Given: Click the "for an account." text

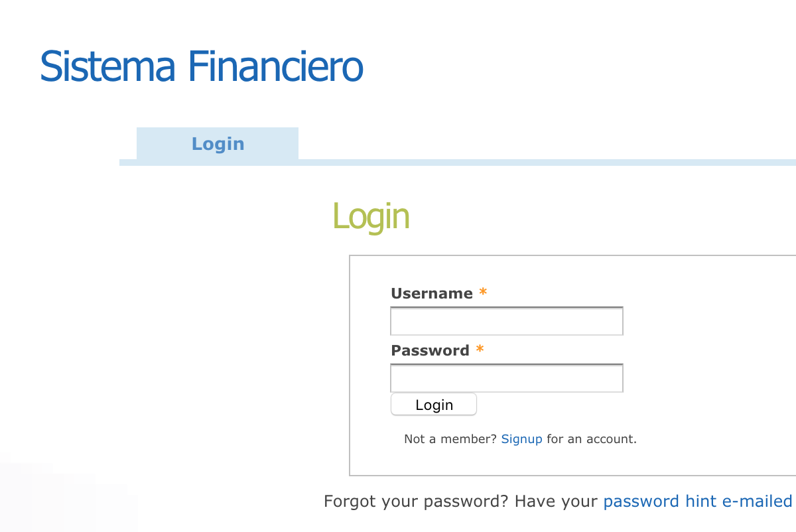Looking at the screenshot, I should click(x=591, y=439).
